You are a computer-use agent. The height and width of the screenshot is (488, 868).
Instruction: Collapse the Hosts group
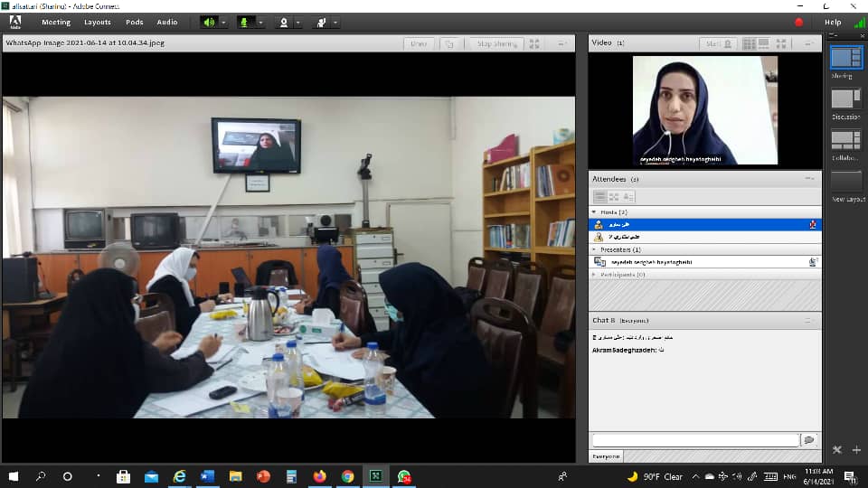pos(594,211)
